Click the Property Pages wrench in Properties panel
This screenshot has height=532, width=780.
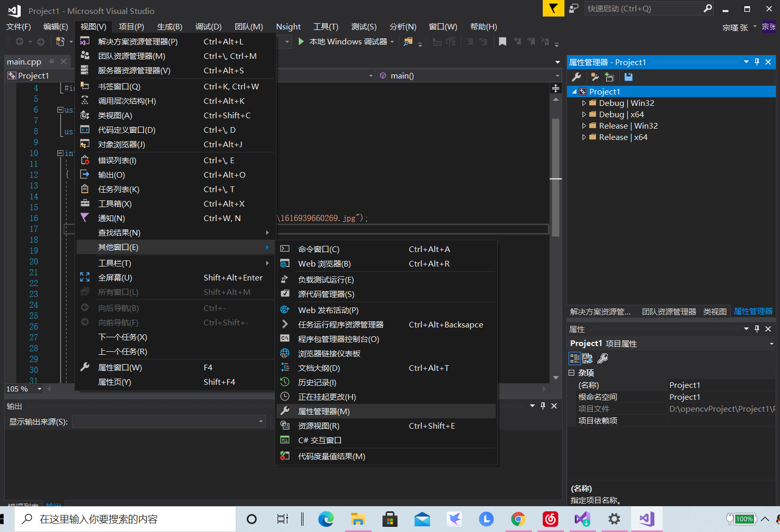(x=602, y=358)
